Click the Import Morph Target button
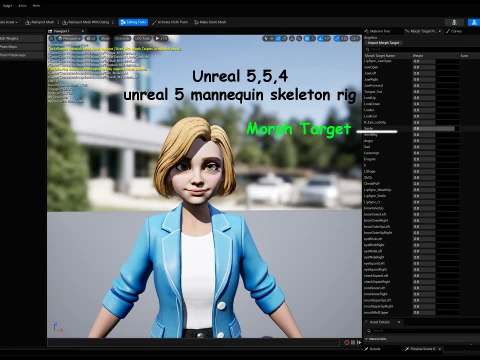The image size is (480, 360). coord(383,43)
